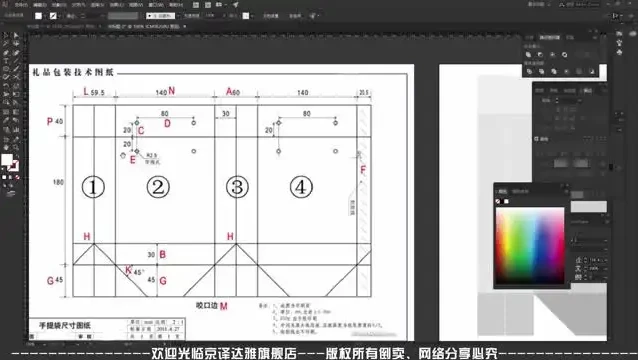Screen dimensions: 638x360
Task: Select the Pen tool
Action: pos(6,52)
